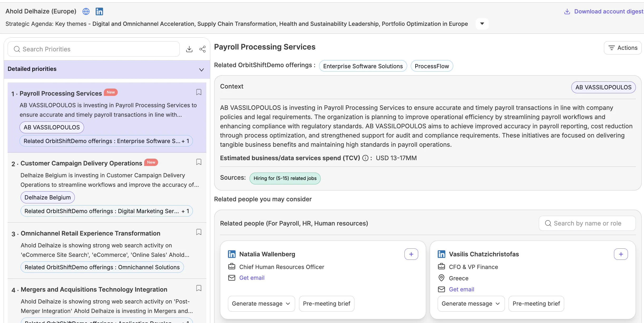Open Ahold Delhaize website globe icon
This screenshot has height=323, width=644.
86,11
